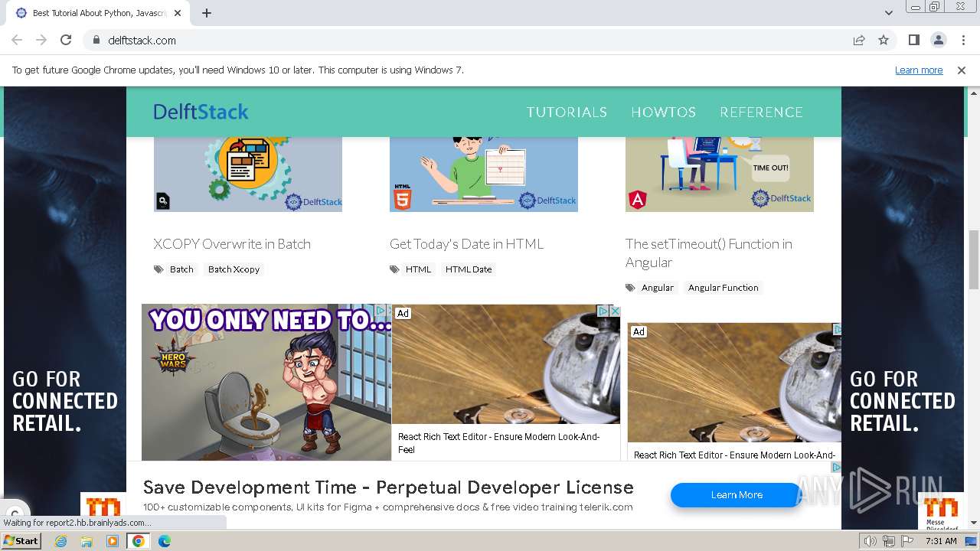Select the Batch tag

[181, 269]
